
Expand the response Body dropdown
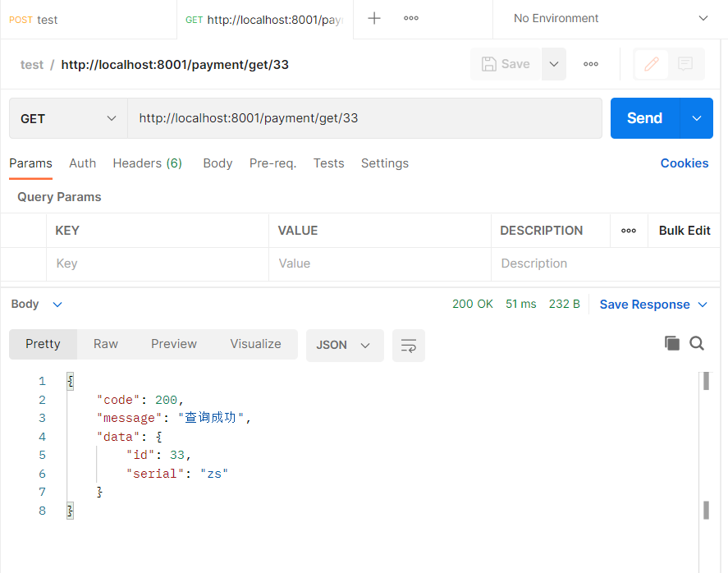(x=36, y=304)
